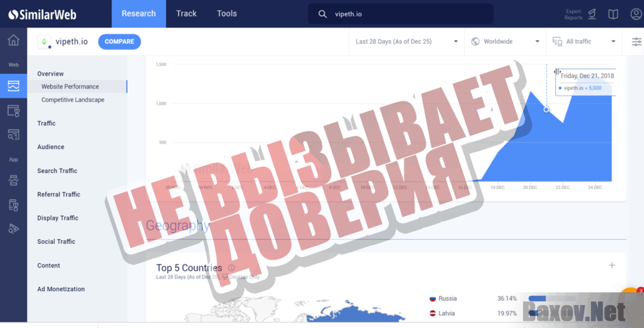Open the Worldwide country dropdown

(x=506, y=42)
